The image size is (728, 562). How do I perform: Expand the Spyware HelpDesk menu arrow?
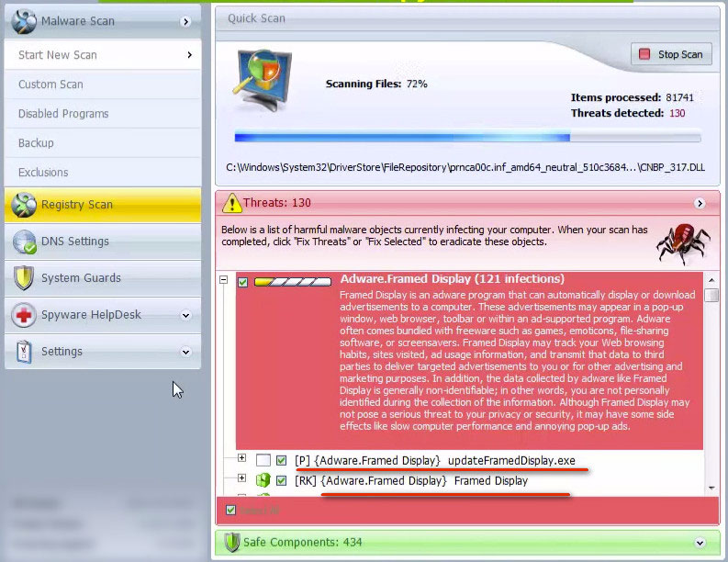pos(185,315)
